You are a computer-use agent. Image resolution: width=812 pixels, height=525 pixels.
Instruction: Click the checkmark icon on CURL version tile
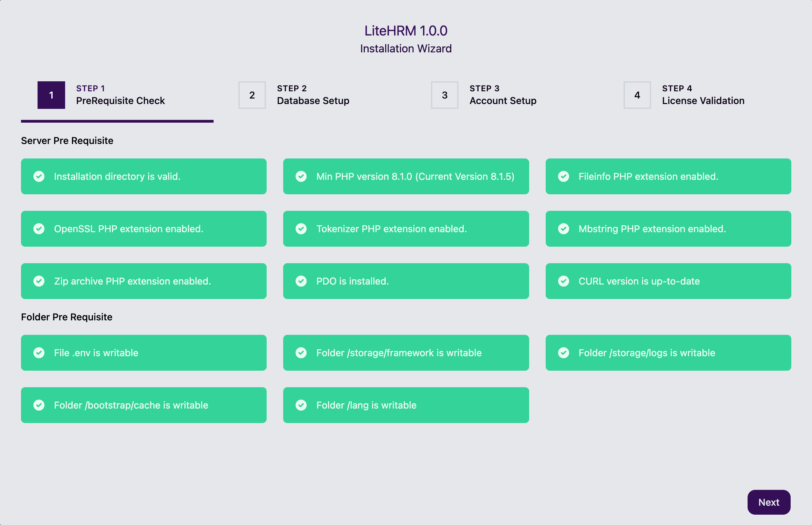(x=564, y=281)
